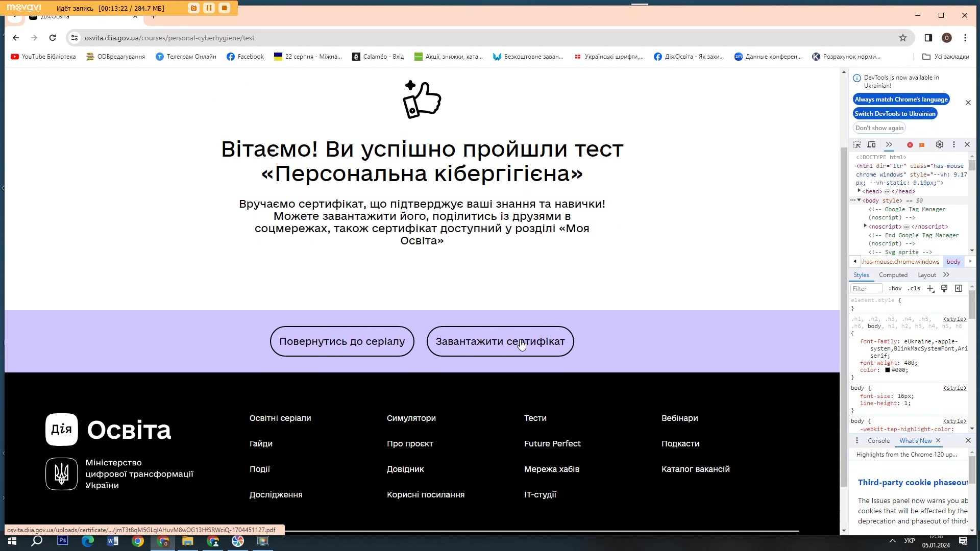Open the Гайди footer link
Image resolution: width=980 pixels, height=551 pixels.
point(261,443)
